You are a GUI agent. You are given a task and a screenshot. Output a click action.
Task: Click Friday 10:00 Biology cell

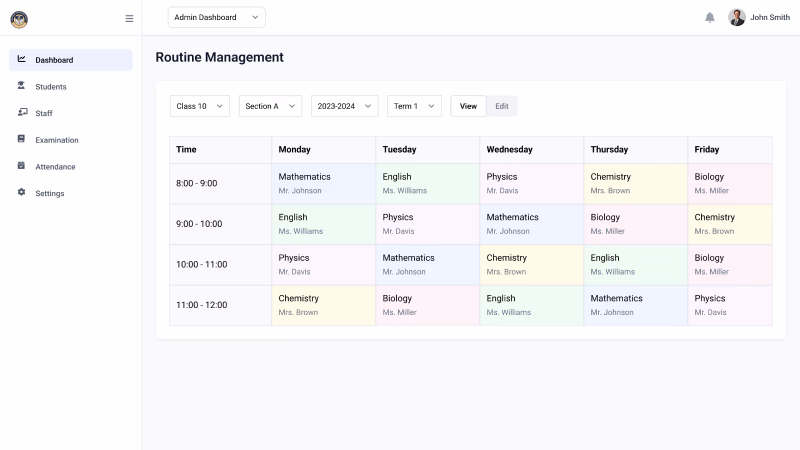click(731, 265)
